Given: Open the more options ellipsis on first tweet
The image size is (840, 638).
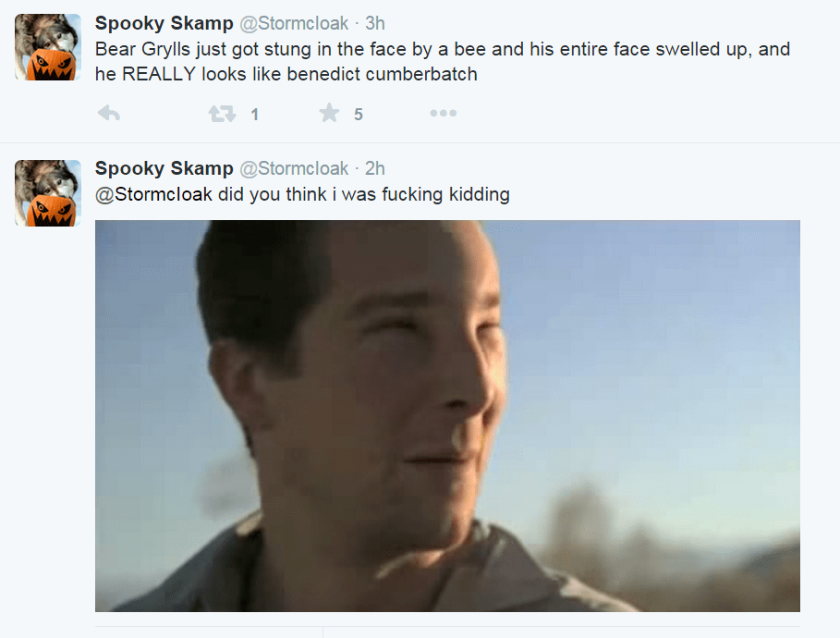Looking at the screenshot, I should point(443,113).
